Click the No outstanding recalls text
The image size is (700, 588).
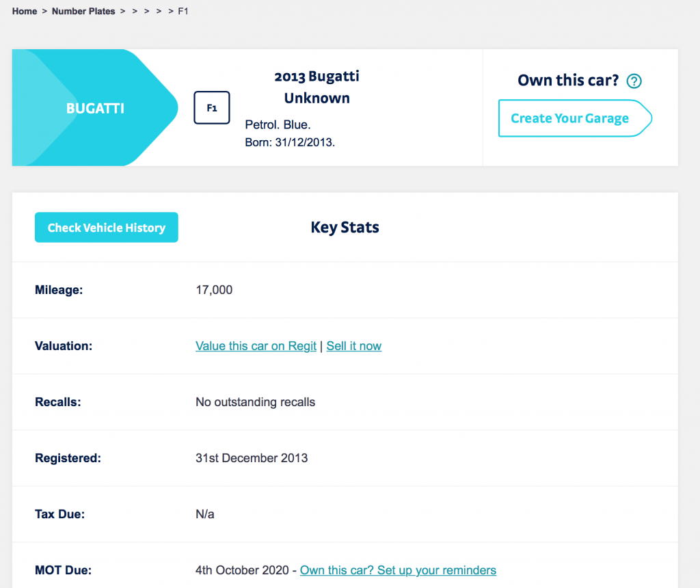pos(256,402)
